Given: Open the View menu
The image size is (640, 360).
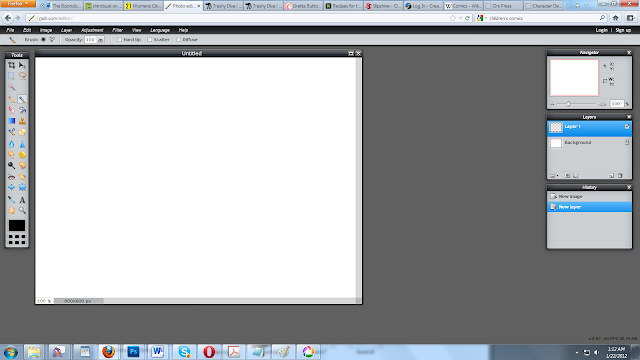Looking at the screenshot, I should click(136, 30).
